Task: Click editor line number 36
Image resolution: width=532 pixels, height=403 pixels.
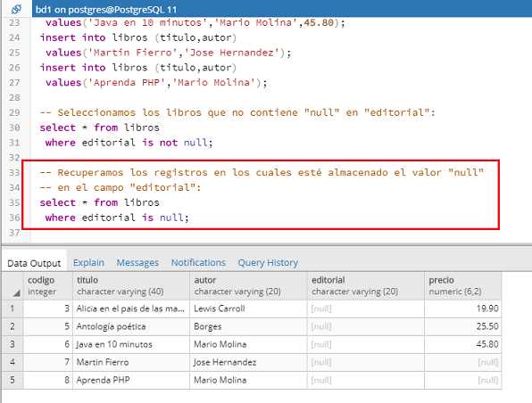Action: point(14,218)
